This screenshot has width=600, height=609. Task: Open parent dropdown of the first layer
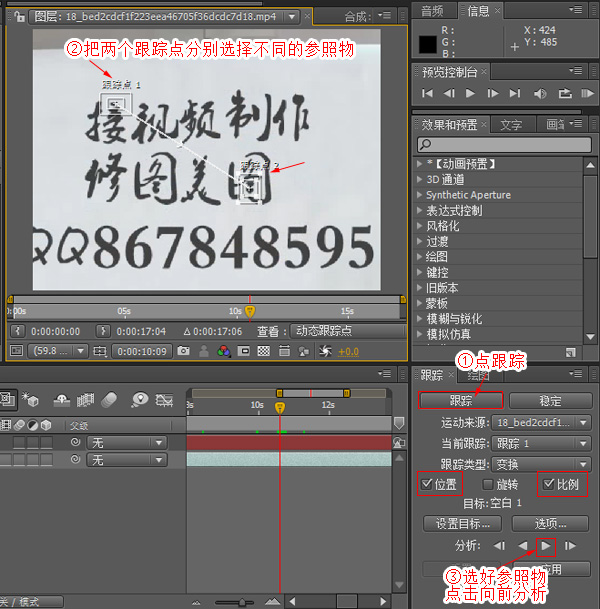(127, 442)
